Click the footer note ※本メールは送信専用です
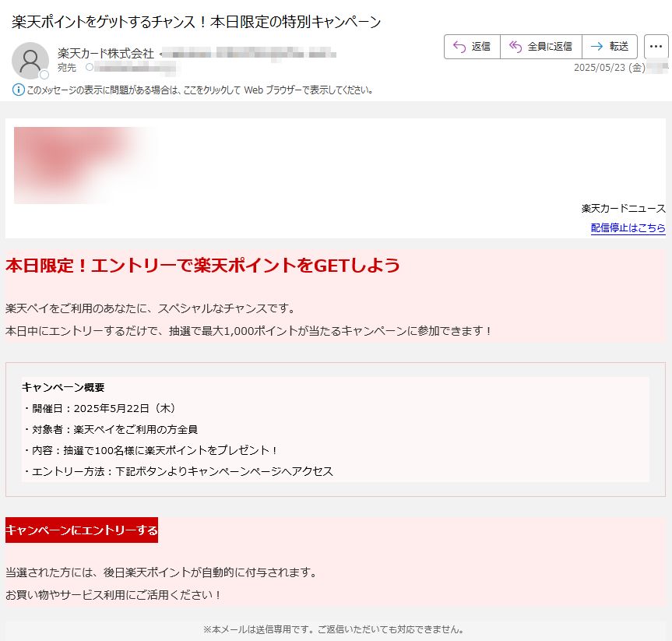Screen dimensions: 672x641 pyautogui.click(x=333, y=629)
